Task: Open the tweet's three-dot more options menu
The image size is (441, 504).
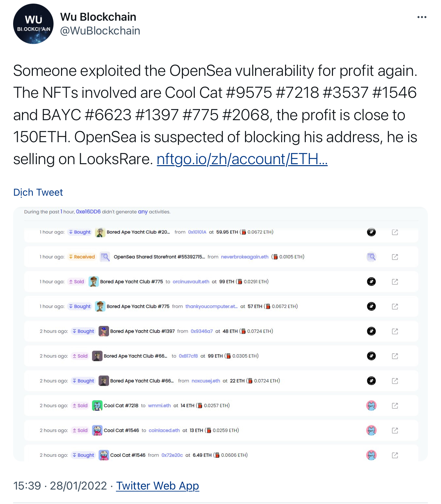Action: (422, 17)
